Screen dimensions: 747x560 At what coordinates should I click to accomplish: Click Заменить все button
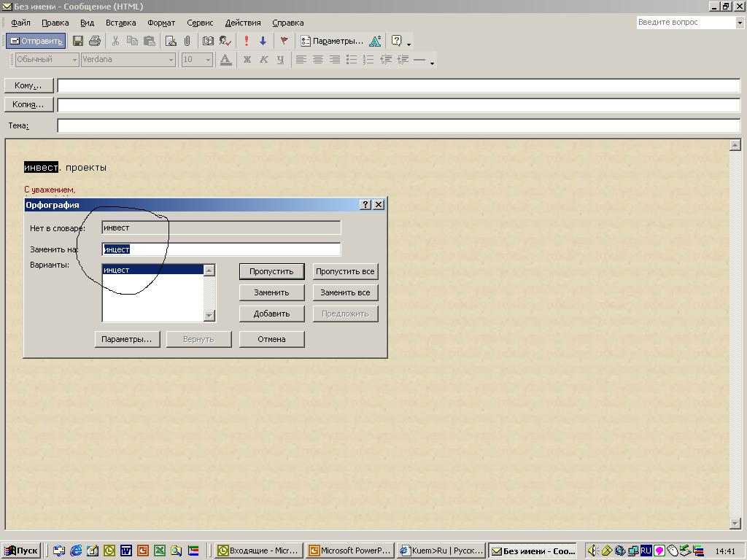click(345, 292)
